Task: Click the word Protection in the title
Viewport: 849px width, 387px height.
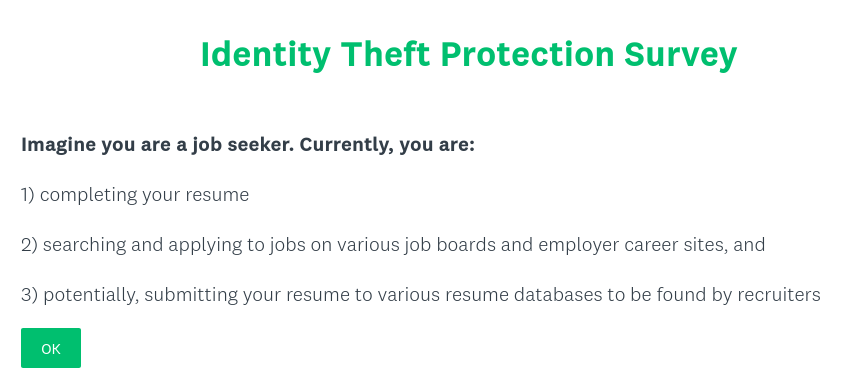Action: tap(527, 54)
